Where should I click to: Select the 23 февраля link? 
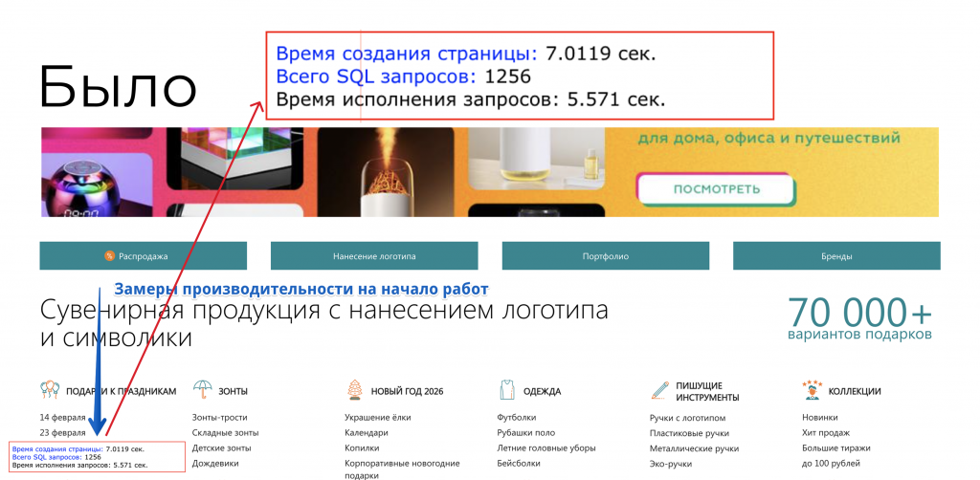[62, 432]
